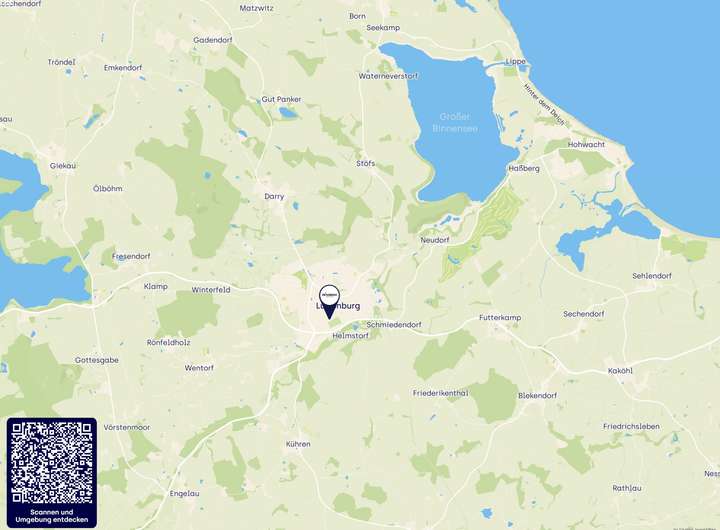The image size is (720, 530).
Task: Select the Helmstorf place label
Action: coord(350,336)
